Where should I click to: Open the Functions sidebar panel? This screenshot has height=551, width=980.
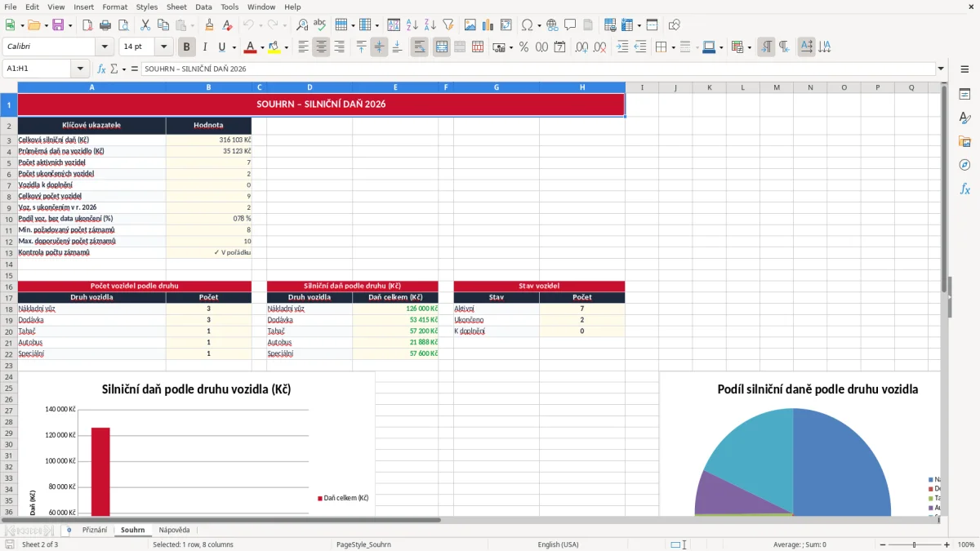coord(964,189)
